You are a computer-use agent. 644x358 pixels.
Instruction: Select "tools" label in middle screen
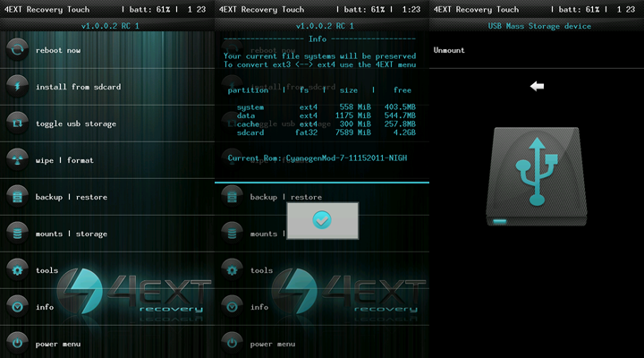click(261, 270)
